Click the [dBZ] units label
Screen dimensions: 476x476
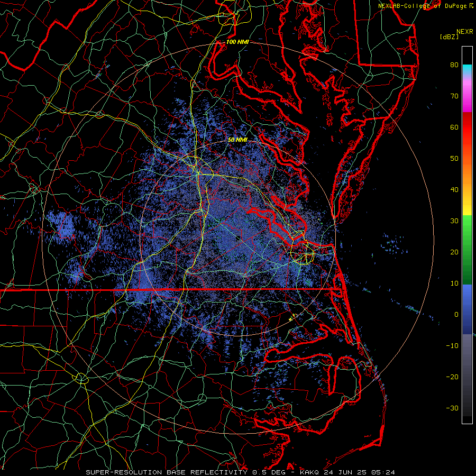(x=449, y=37)
